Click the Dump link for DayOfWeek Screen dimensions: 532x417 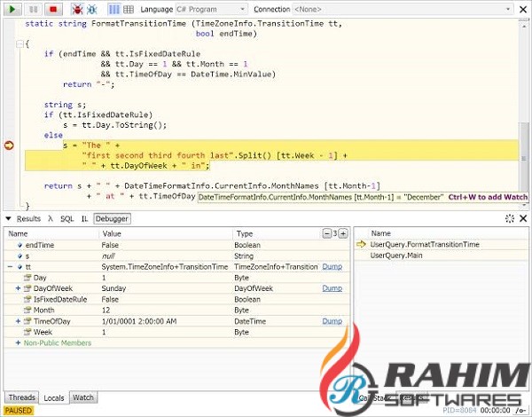point(332,288)
